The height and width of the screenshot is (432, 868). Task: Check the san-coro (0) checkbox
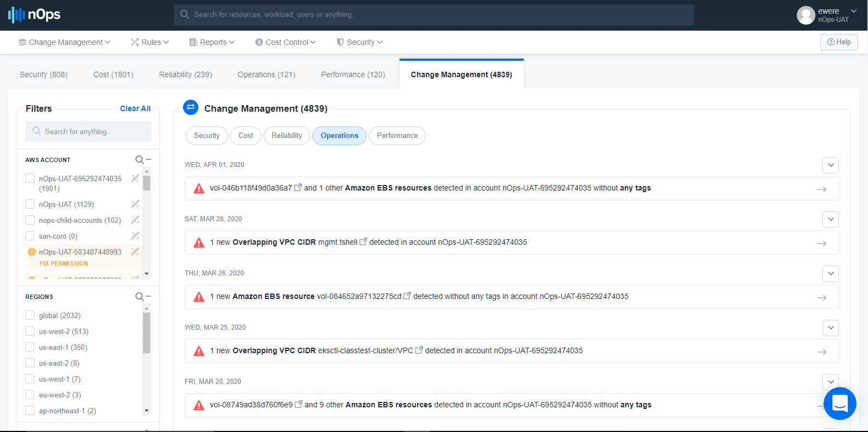(x=30, y=236)
